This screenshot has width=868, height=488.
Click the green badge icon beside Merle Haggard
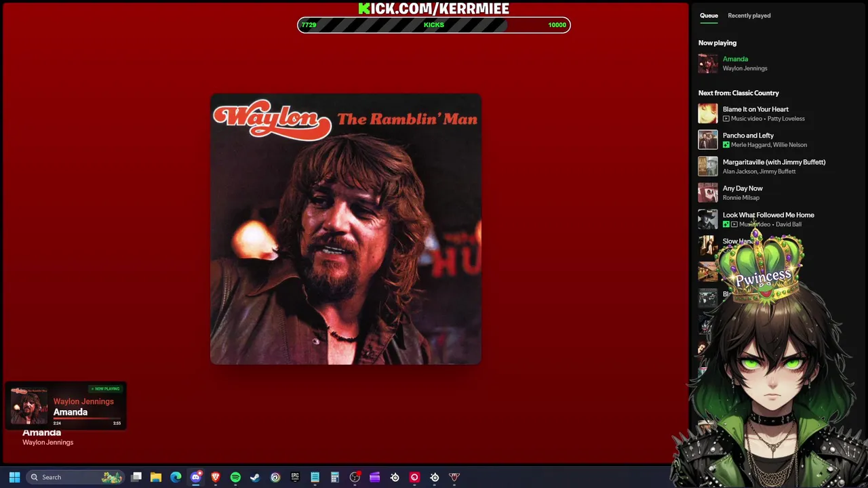[726, 145]
